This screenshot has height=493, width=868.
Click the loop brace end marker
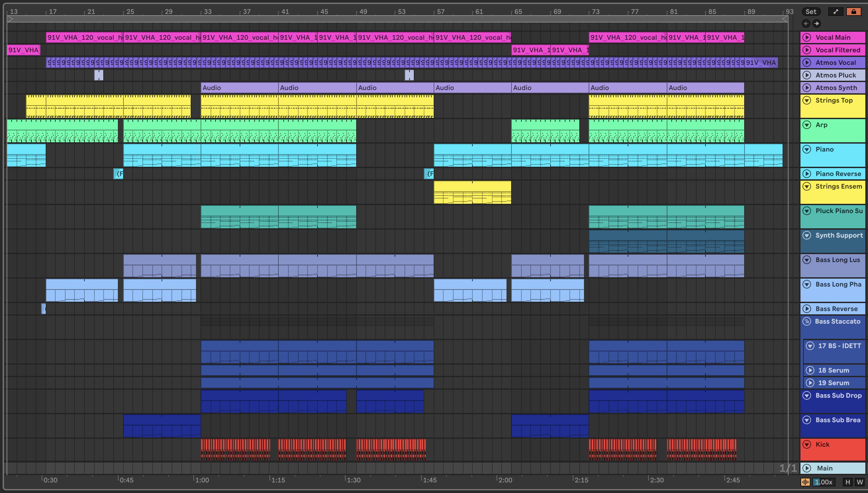[785, 19]
